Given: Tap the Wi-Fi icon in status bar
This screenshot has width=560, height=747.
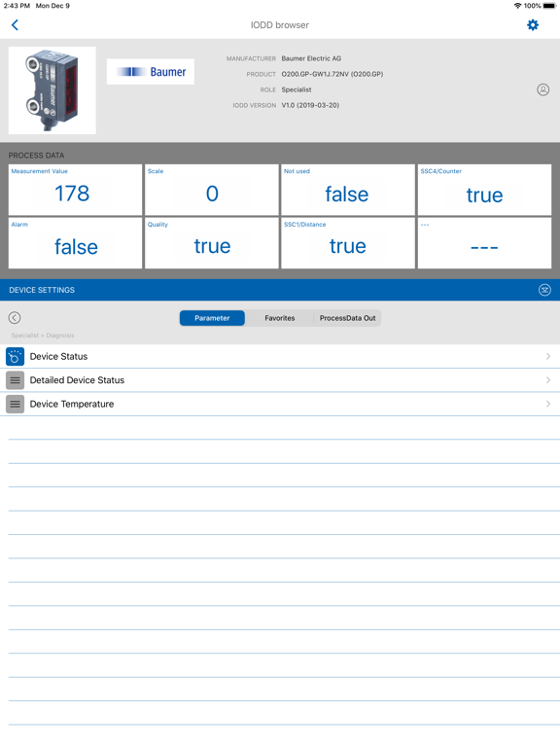Looking at the screenshot, I should [517, 6].
